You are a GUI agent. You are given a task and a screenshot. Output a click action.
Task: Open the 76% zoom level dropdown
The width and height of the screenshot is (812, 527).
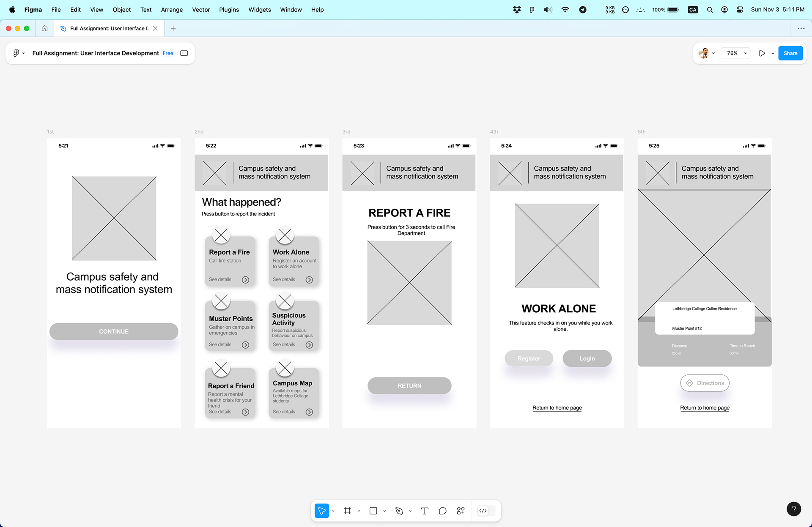737,53
